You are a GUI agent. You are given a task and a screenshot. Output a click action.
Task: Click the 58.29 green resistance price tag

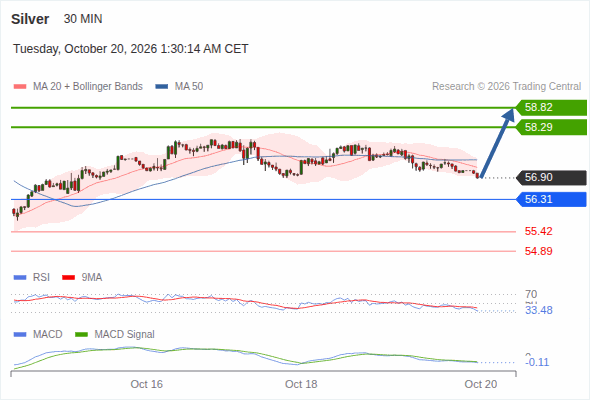pyautogui.click(x=551, y=127)
